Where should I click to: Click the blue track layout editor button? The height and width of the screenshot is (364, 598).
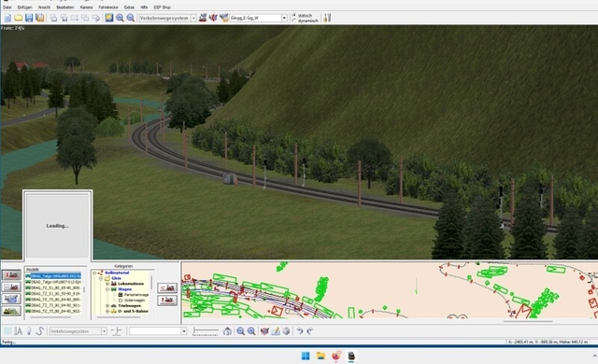[x=11, y=299]
